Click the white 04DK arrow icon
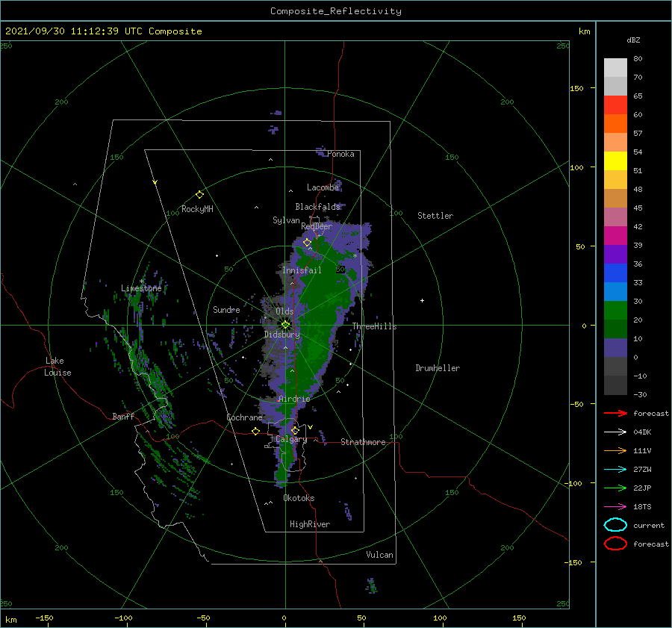The height and width of the screenshot is (628, 672). 615,432
